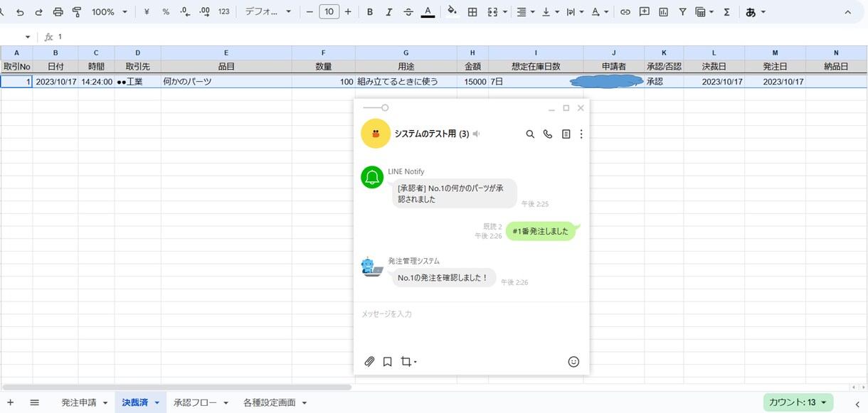Switch to the 発注申請 sheet tab
Viewport: 868px width, 413px height.
click(x=78, y=402)
